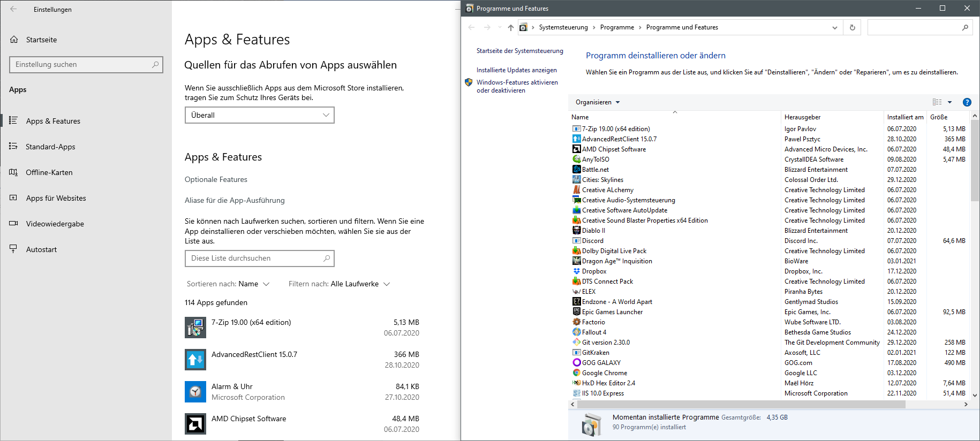
Task: Open Startseite der Systemsteuerung link
Action: 520,51
